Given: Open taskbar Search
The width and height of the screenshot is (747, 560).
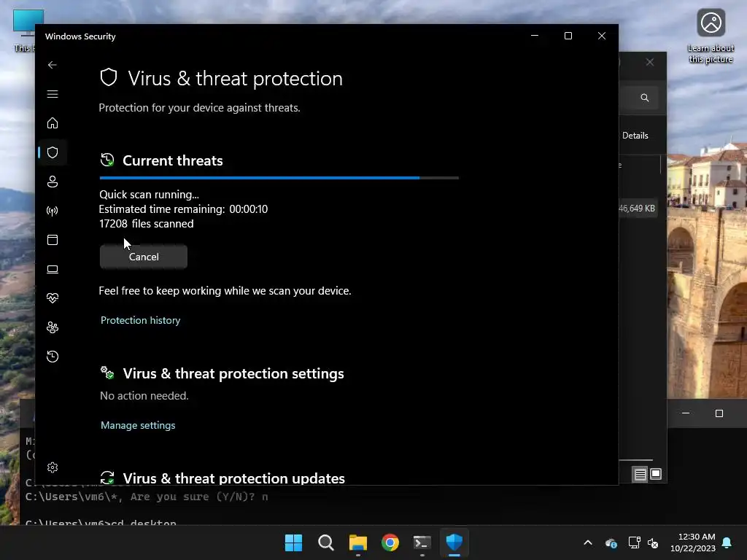Looking at the screenshot, I should [x=326, y=542].
